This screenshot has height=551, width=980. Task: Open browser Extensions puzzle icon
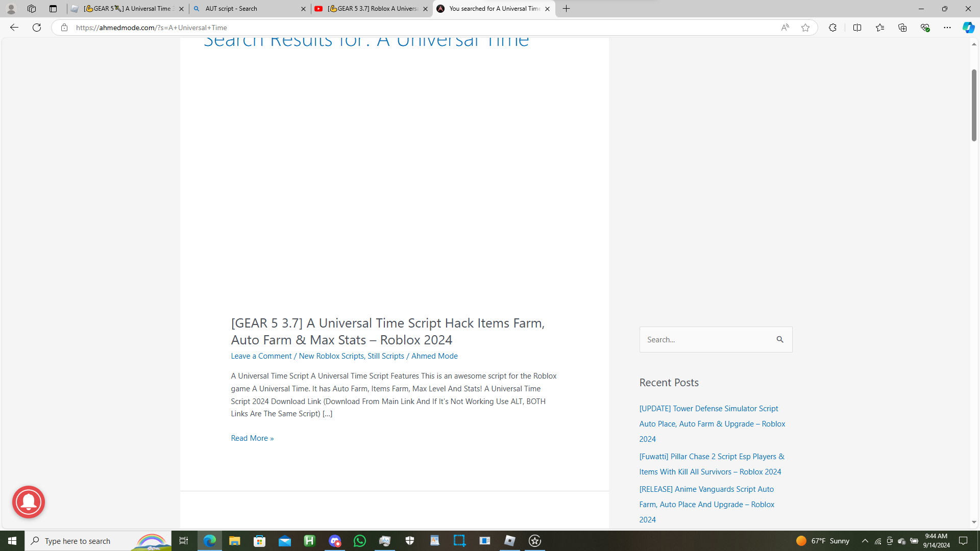coord(832,28)
